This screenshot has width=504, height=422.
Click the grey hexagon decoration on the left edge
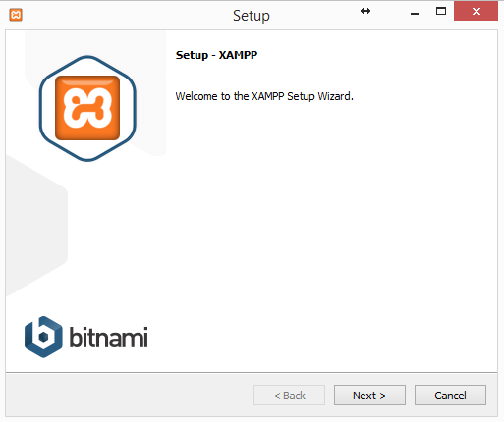pyautogui.click(x=36, y=226)
